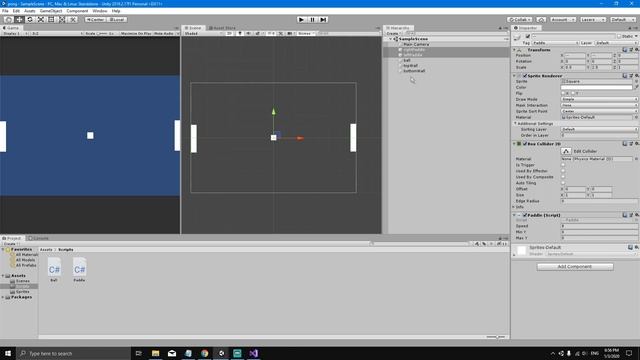
Task: Toggle scene audio icon
Action: (248, 33)
